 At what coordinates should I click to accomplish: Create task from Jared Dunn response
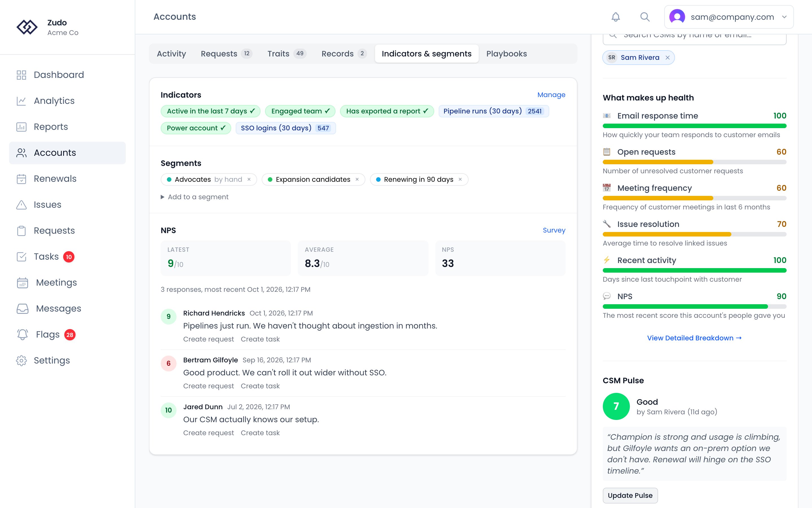(x=260, y=433)
